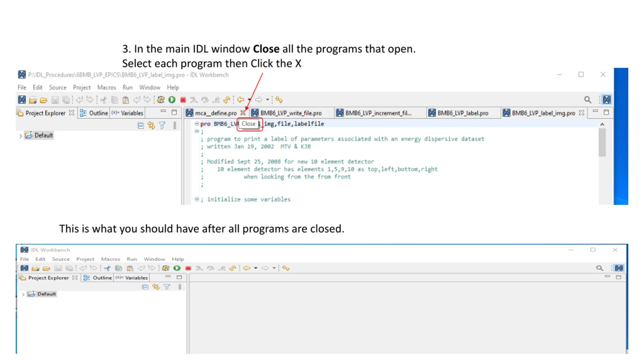Close the mca__define.pro tab
The image size is (644, 362).
point(243,113)
